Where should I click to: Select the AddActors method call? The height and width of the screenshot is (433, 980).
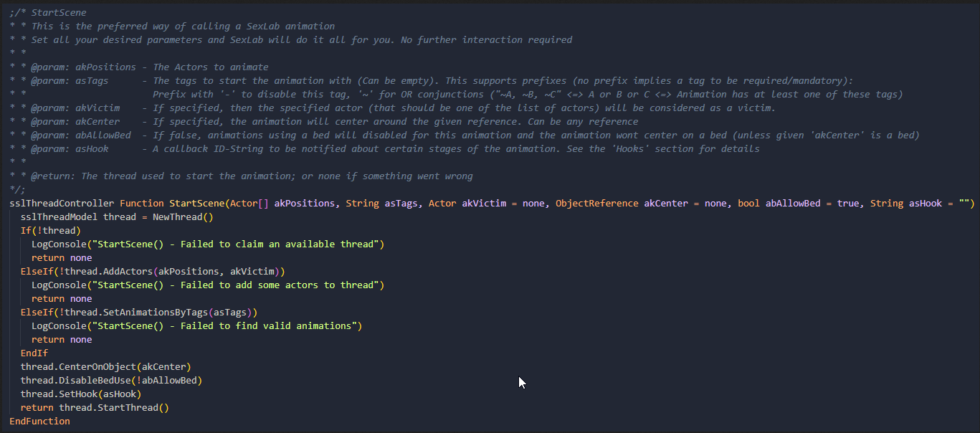[x=177, y=272]
